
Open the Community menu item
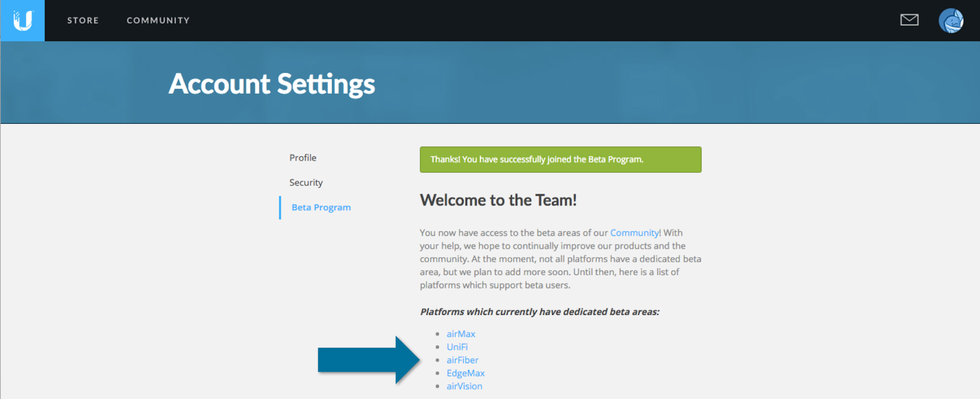(x=158, y=20)
